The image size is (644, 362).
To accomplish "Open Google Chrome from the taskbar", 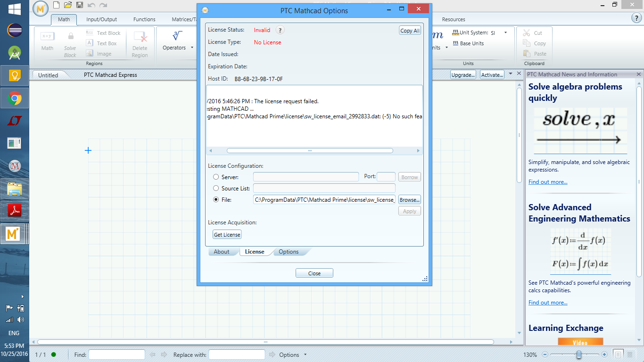I will coord(15,99).
